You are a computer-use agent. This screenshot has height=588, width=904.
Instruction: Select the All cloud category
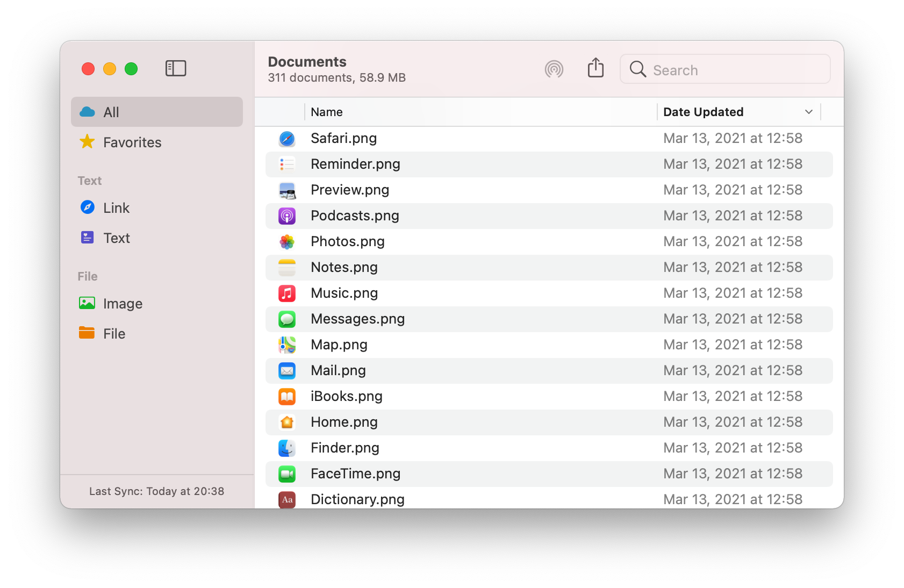click(157, 112)
